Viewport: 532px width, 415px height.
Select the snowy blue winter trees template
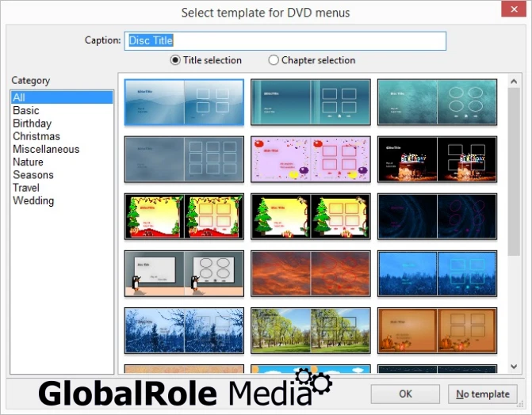(x=184, y=330)
